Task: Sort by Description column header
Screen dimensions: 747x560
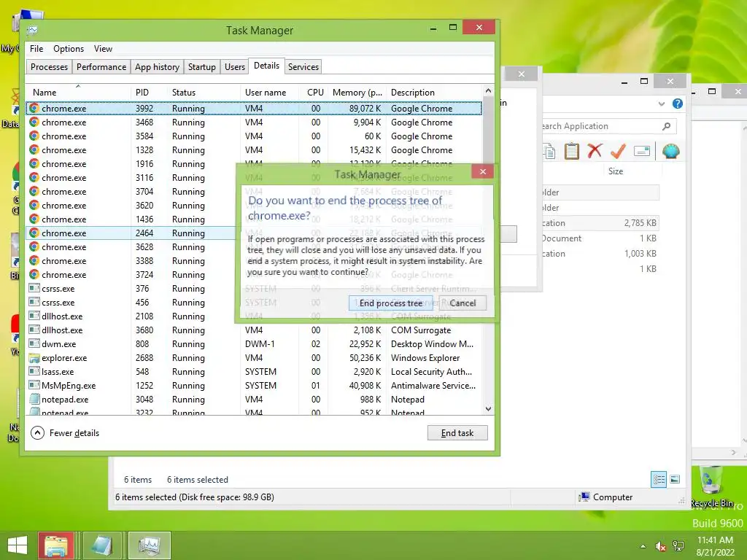Action: (x=435, y=93)
